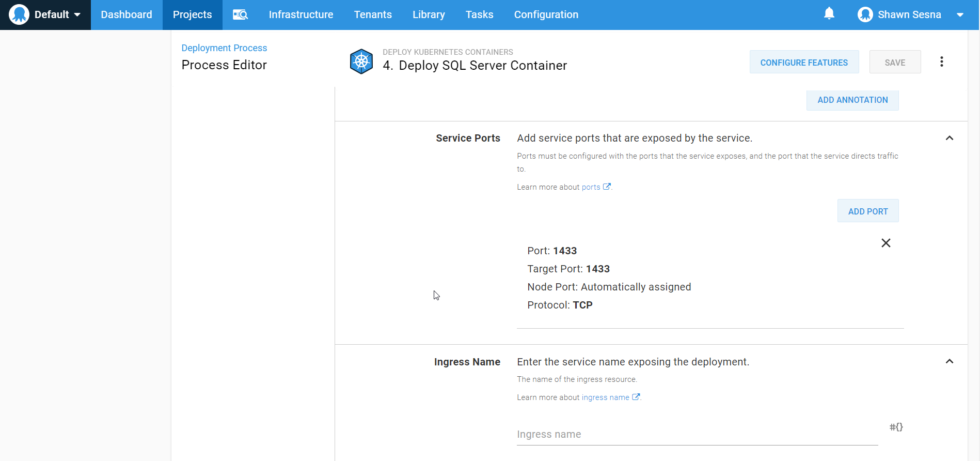980x461 pixels.
Task: Click the Octopus logo in the space switcher
Action: 19,14
